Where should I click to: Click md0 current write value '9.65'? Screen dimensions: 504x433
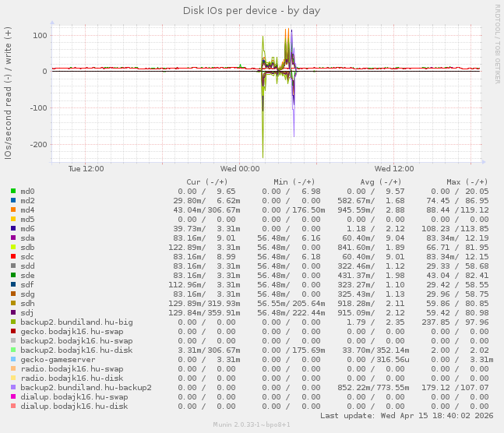pyautogui.click(x=226, y=192)
